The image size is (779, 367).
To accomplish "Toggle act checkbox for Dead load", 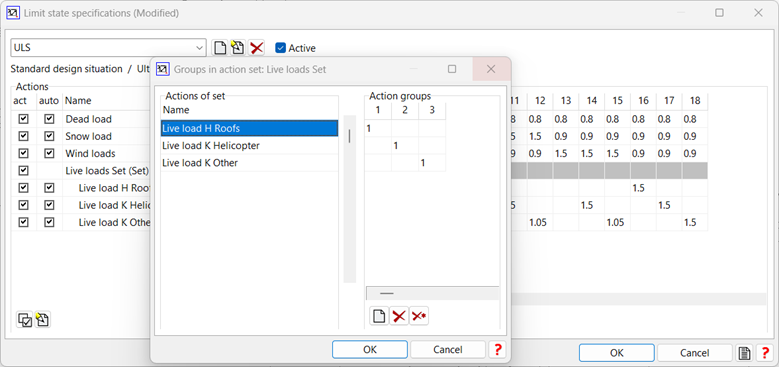I will point(23,119).
